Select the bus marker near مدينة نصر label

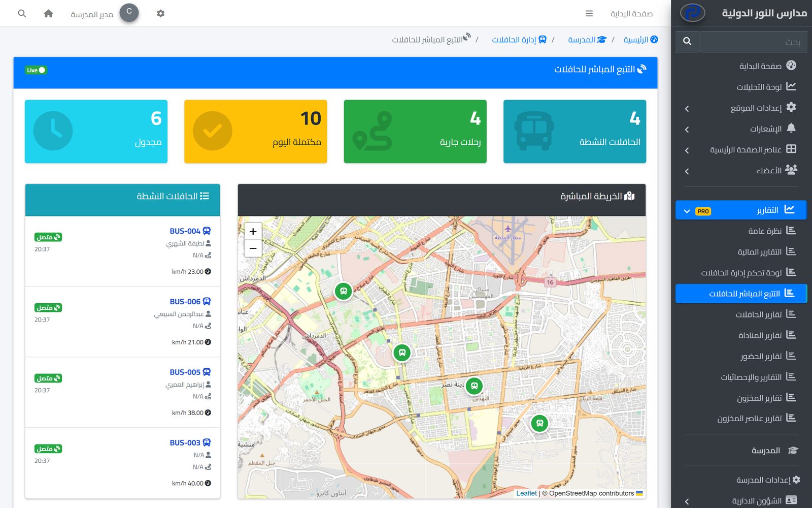(x=474, y=386)
